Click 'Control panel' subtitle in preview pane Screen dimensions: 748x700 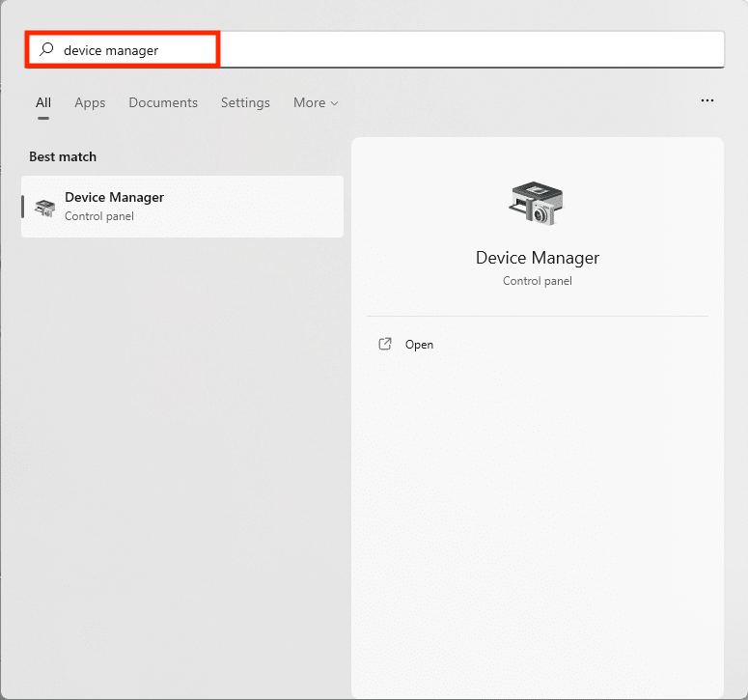coord(538,281)
